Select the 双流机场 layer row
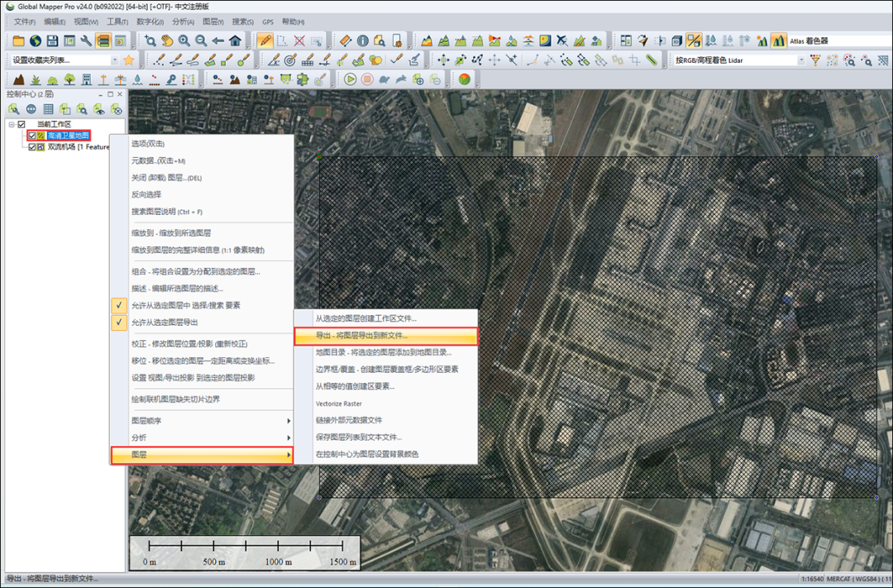Image resolution: width=893 pixels, height=588 pixels. pos(78,147)
